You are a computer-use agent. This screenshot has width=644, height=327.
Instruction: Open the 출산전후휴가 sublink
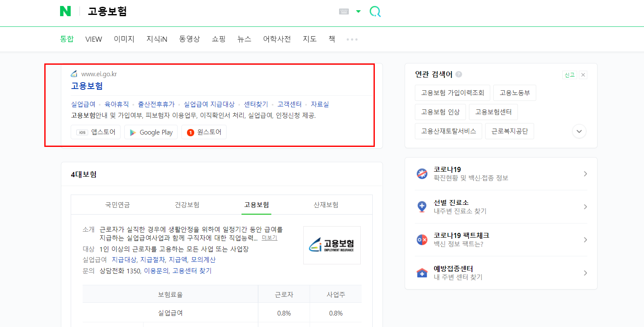pyautogui.click(x=156, y=104)
